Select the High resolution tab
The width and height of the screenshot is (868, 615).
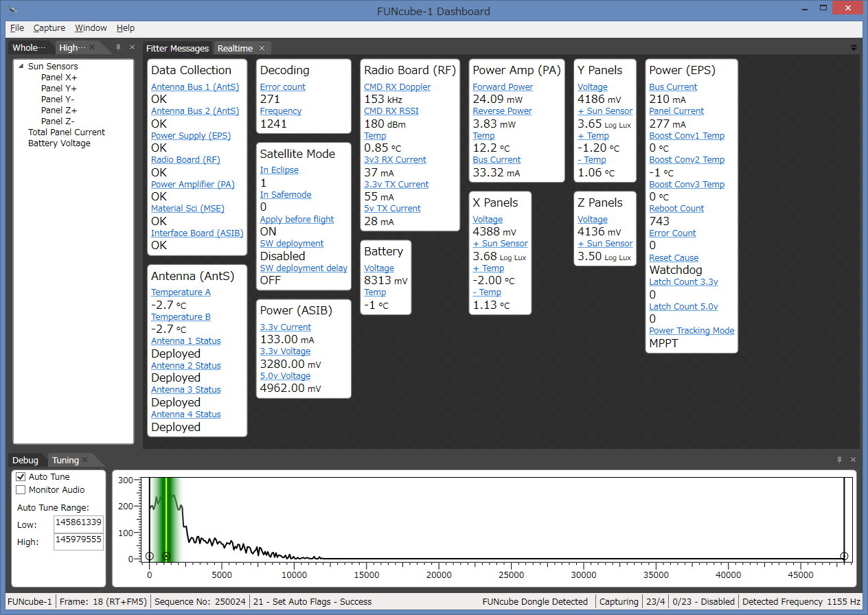(x=73, y=47)
